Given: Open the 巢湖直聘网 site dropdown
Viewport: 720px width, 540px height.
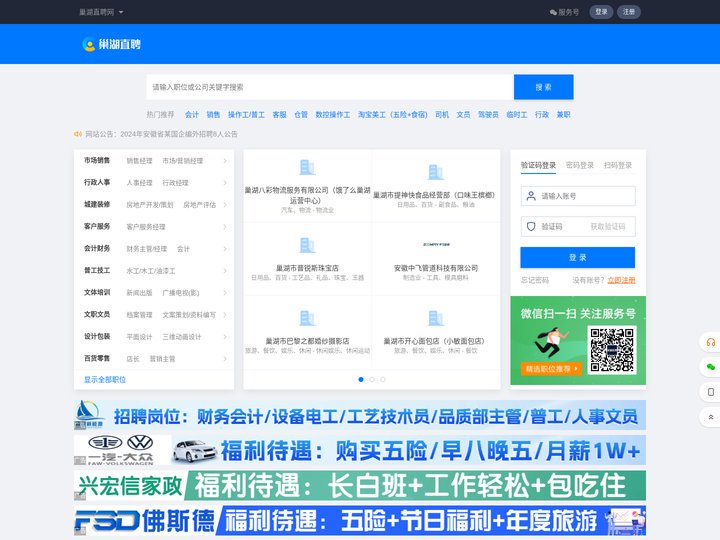Looking at the screenshot, I should pyautogui.click(x=101, y=12).
